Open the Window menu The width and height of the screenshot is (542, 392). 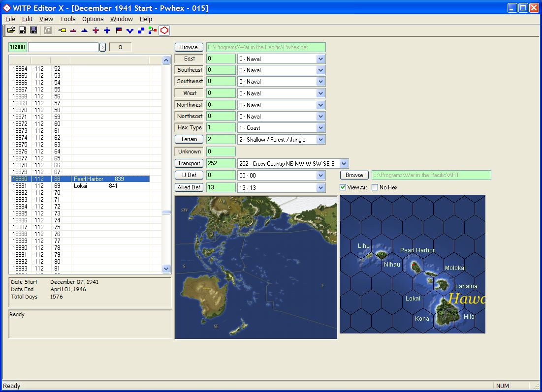(x=121, y=19)
